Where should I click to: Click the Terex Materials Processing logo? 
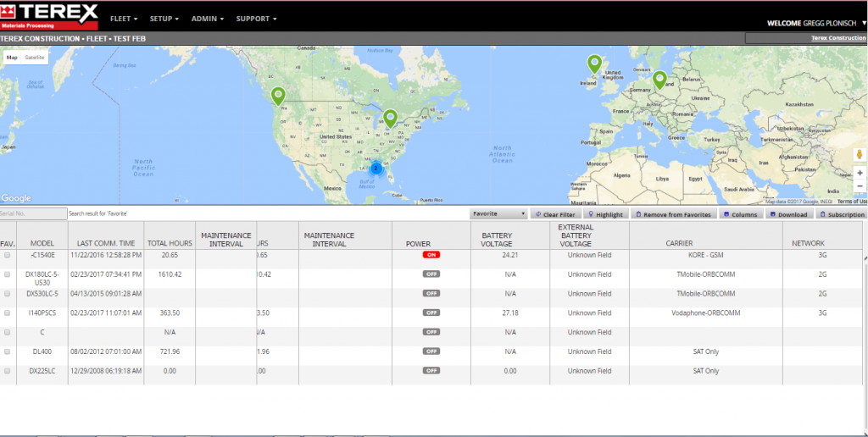click(x=49, y=16)
